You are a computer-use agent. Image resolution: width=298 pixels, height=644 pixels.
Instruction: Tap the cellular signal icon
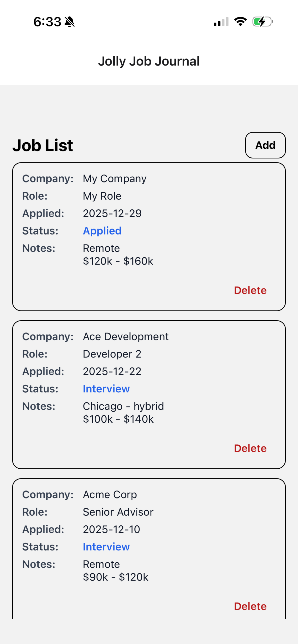click(x=221, y=22)
